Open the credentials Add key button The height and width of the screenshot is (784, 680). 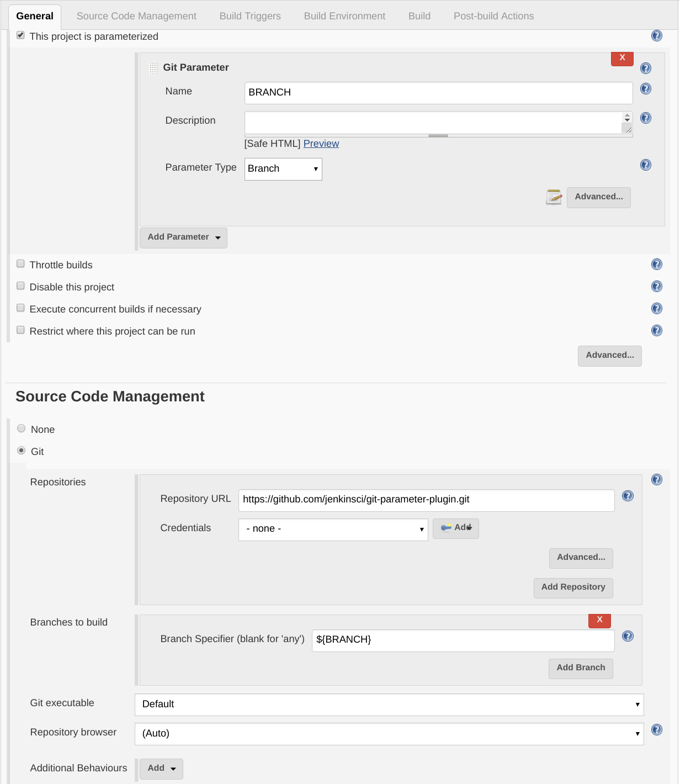click(456, 528)
